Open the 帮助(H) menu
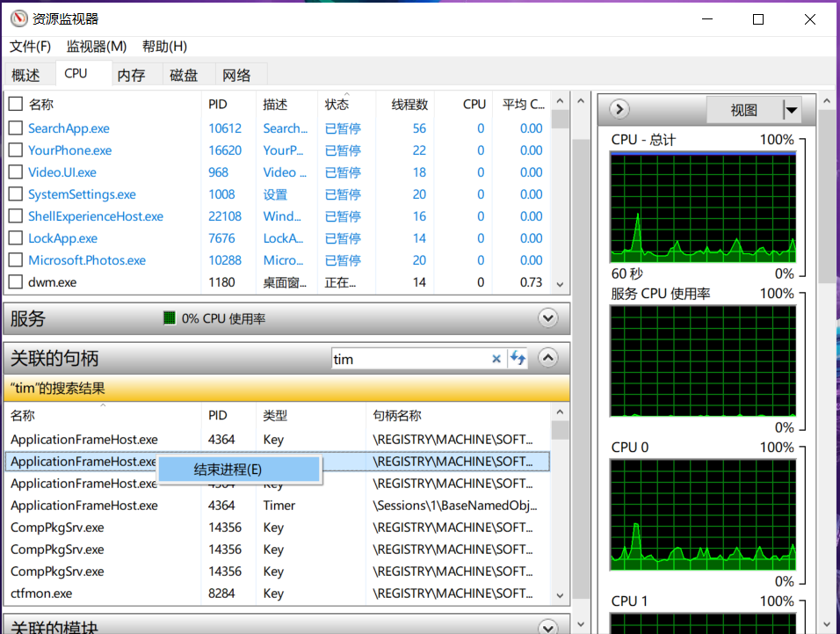This screenshot has height=634, width=840. (164, 46)
